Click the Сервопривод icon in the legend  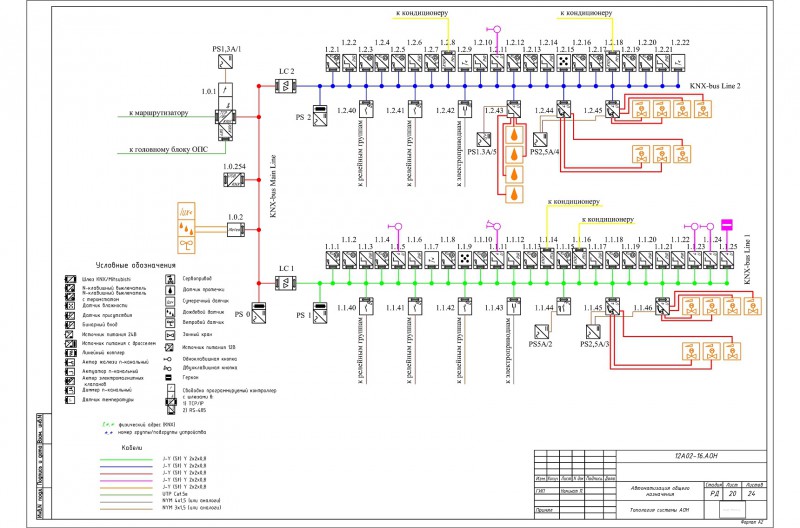click(170, 279)
